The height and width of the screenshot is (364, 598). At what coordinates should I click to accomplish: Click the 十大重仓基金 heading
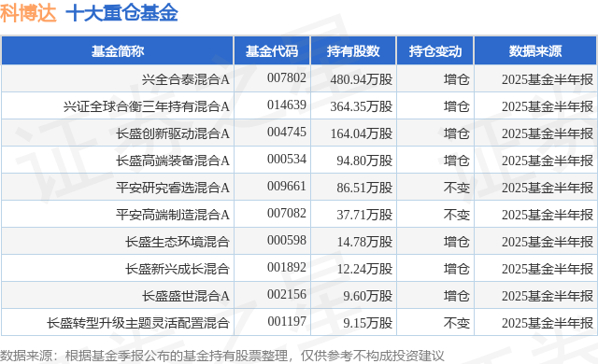[122, 12]
